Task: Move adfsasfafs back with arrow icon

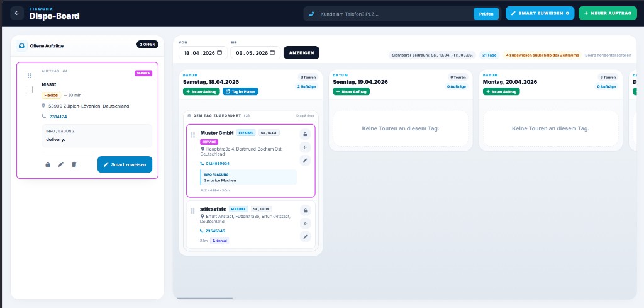Action: tap(305, 224)
